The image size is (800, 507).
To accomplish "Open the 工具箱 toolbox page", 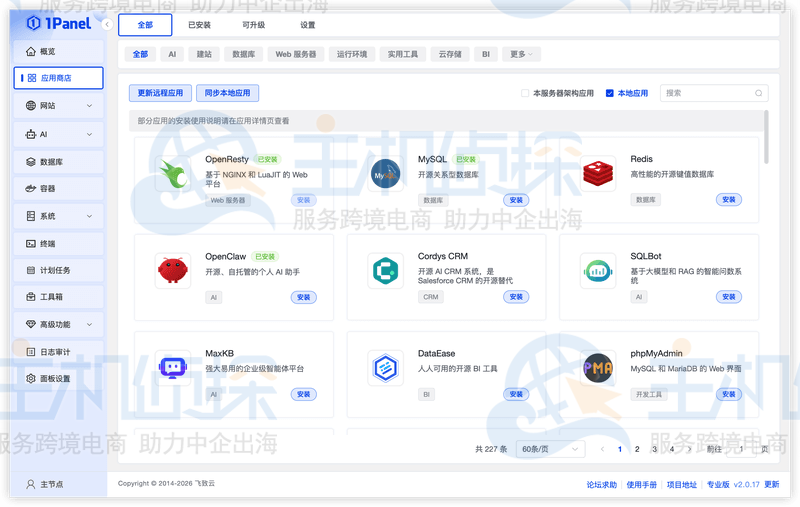I will [58, 297].
